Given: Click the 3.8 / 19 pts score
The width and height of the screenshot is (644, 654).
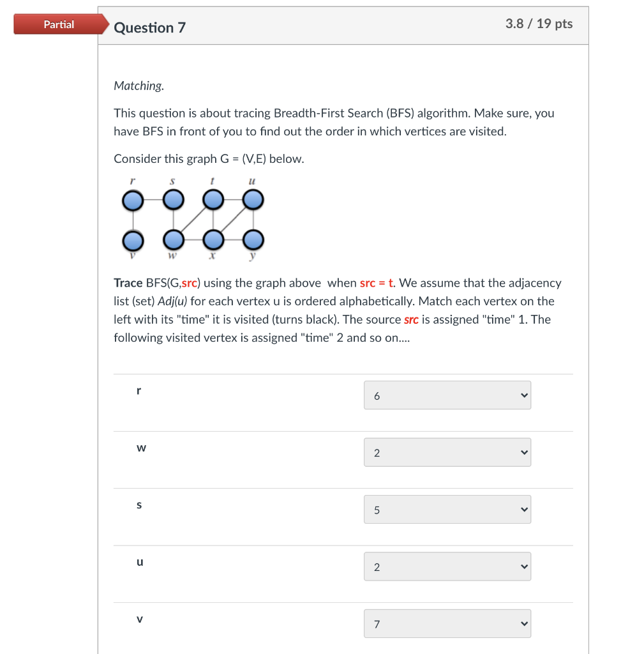Looking at the screenshot, I should [539, 24].
